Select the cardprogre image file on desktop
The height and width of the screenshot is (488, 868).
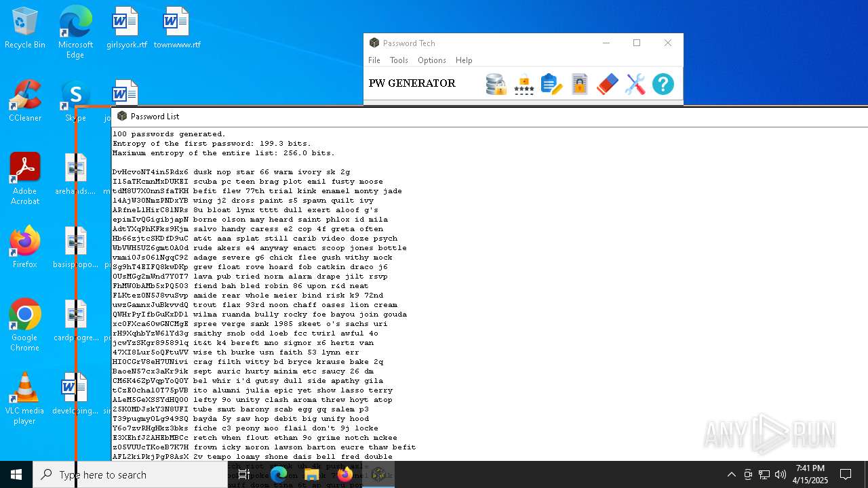coord(75,321)
